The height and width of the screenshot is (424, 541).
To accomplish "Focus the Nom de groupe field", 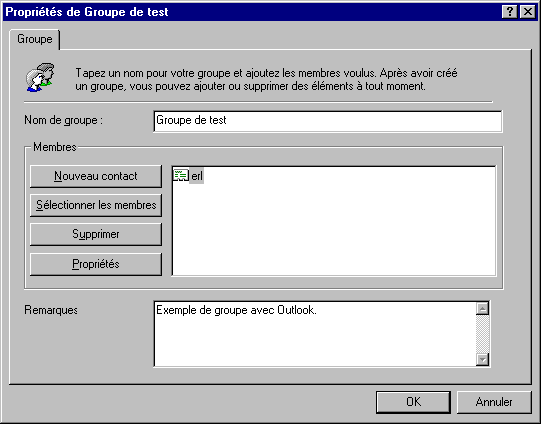I will [x=328, y=121].
